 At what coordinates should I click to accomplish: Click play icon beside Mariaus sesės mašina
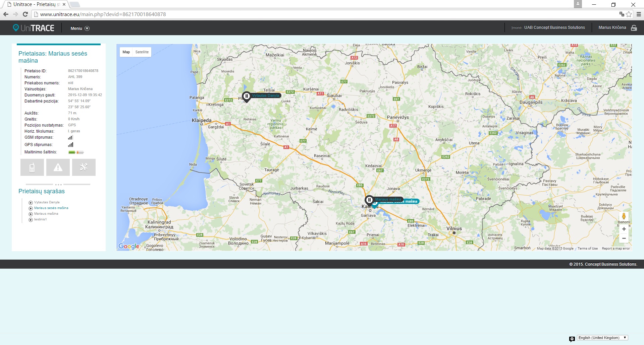31,208
